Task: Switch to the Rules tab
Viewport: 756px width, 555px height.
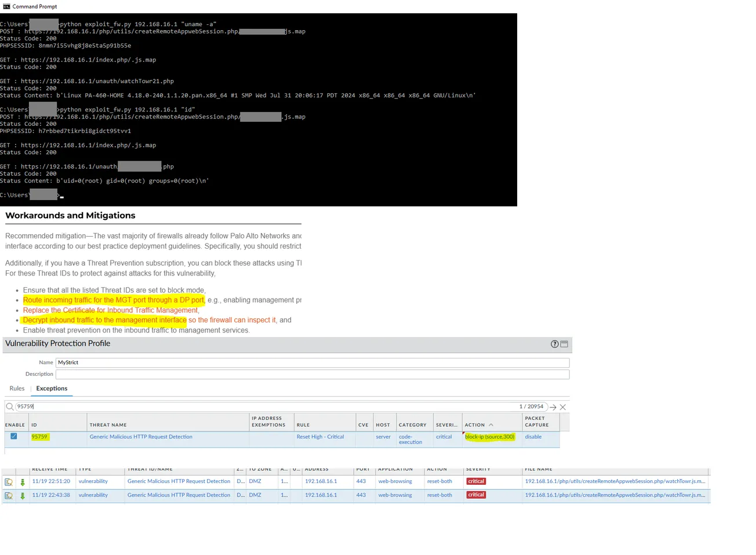Action: [17, 388]
